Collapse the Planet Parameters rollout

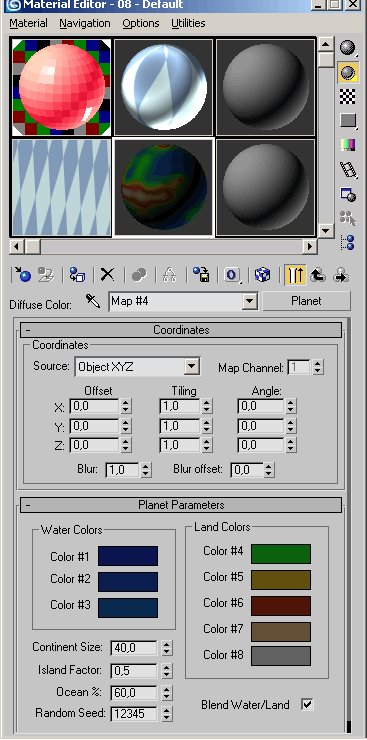click(x=181, y=505)
